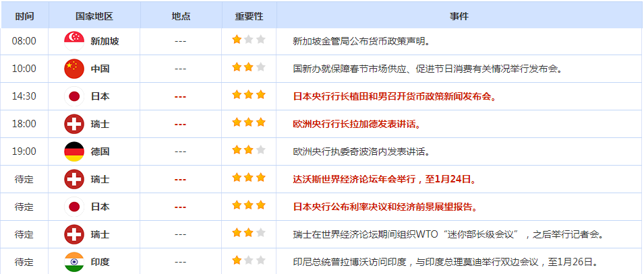Click the India flag icon
The width and height of the screenshot is (644, 274).
coord(74,262)
